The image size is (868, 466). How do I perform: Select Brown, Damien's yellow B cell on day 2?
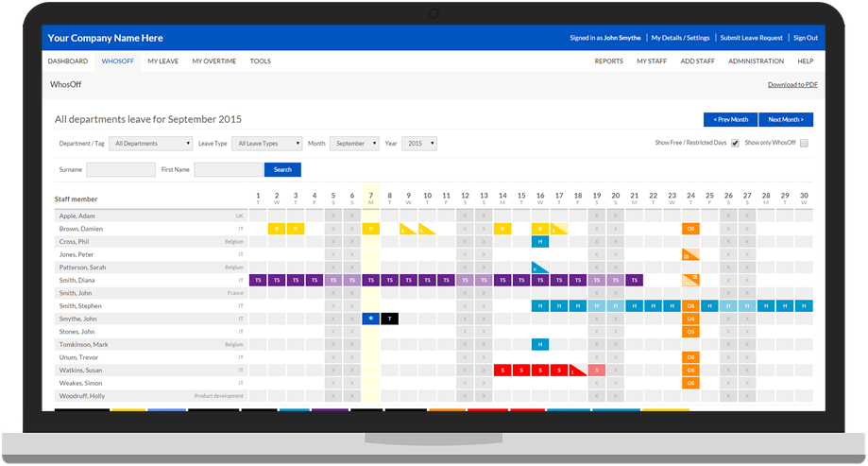click(277, 229)
